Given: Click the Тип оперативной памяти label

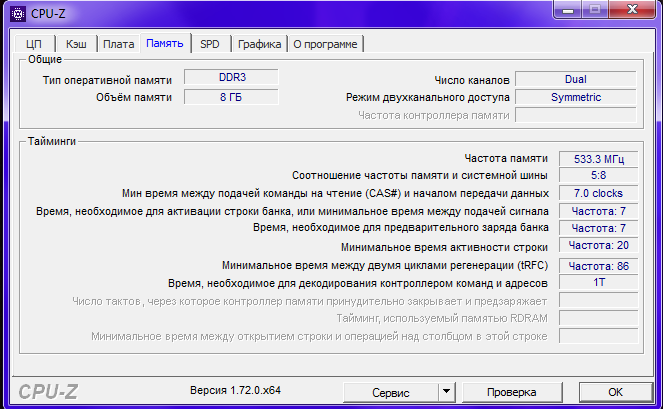Looking at the screenshot, I should tap(107, 80).
